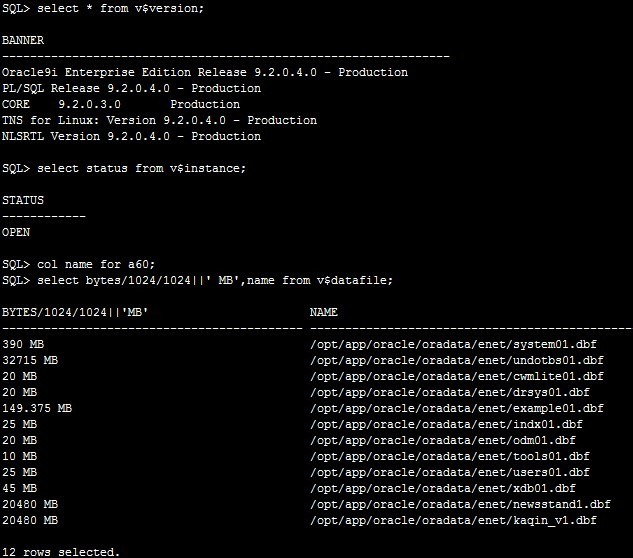
Task: Click the kaqin_v1.dbf file path
Action: coord(453,520)
